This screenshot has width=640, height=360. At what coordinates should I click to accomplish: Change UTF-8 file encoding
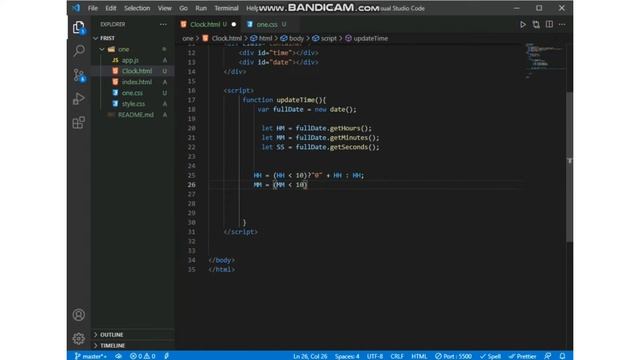click(x=375, y=356)
